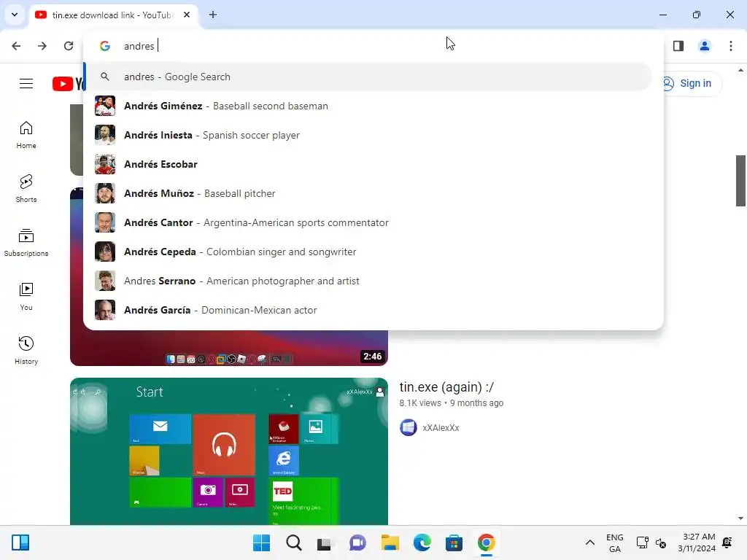Open Task View on the taskbar
Image resolution: width=747 pixels, height=560 pixels.
click(325, 542)
